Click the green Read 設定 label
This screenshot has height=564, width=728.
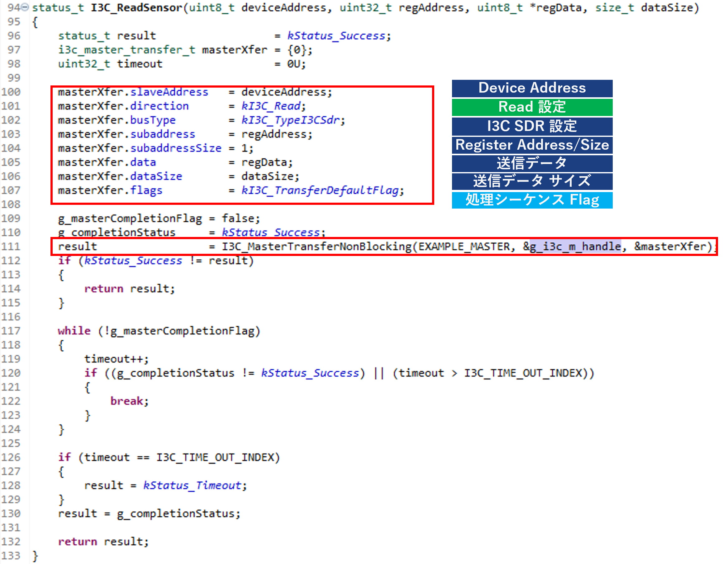(532, 107)
